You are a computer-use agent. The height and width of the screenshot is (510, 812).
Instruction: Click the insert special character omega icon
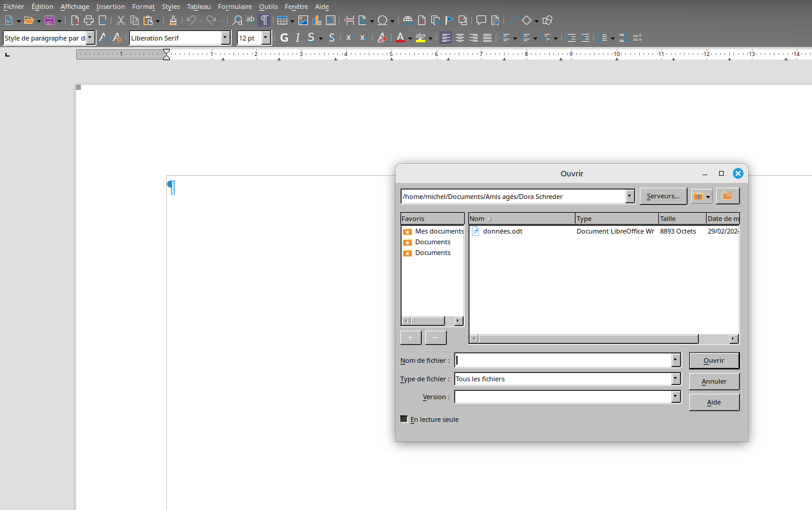tap(382, 21)
